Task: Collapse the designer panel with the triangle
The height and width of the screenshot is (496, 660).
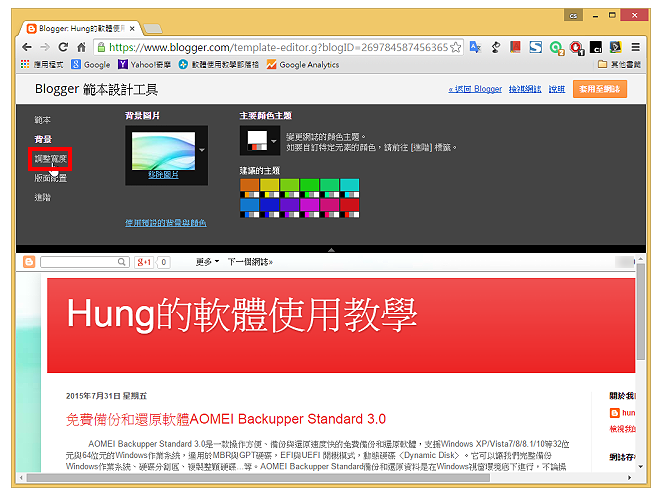Action: [x=331, y=250]
